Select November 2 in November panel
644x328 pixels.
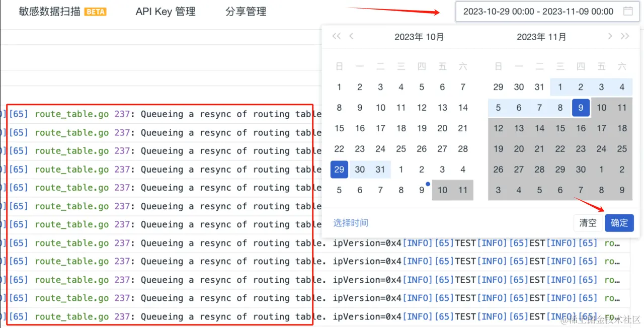pos(581,87)
